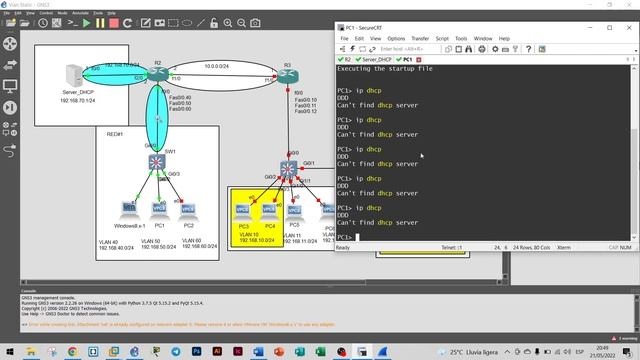Image resolution: width=640 pixels, height=360 pixels.
Task: Open the GNS3 Edit menu
Action: [x=18, y=13]
